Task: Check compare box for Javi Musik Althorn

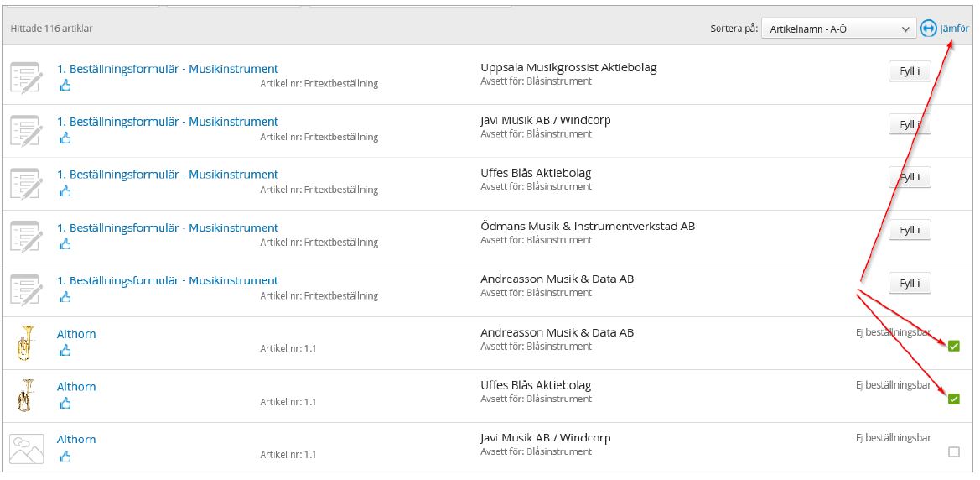Action: click(x=953, y=451)
